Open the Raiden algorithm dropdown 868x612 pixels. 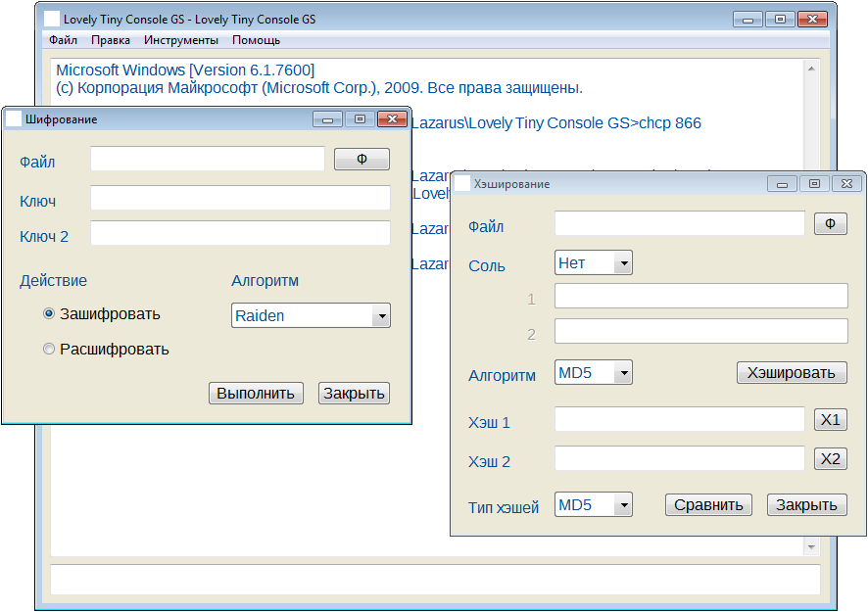pyautogui.click(x=381, y=315)
